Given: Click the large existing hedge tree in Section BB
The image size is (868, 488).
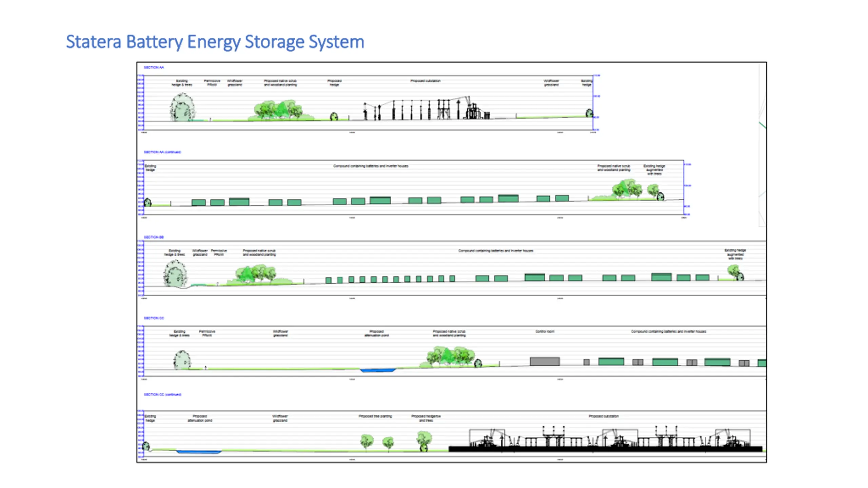Looking at the screenshot, I should coord(175,274).
